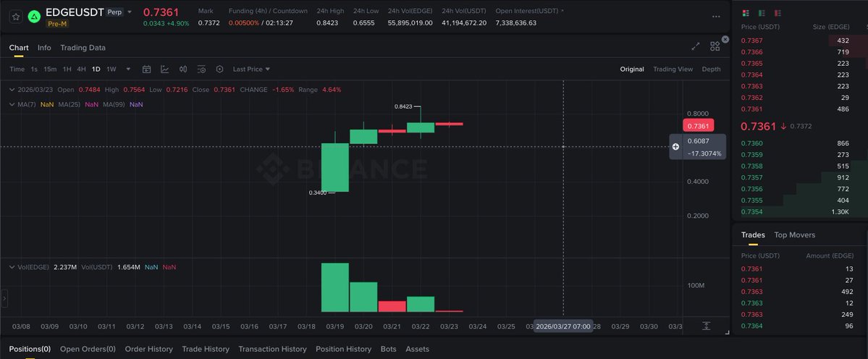Open the Bots tab
Viewport: 868px width, 359px height.
coord(389,349)
